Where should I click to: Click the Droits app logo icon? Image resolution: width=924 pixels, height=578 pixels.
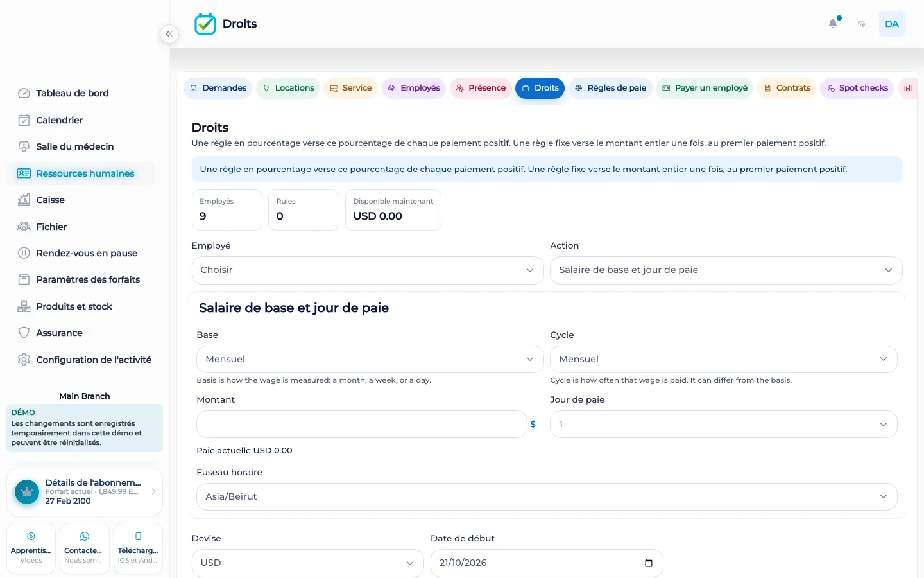click(205, 24)
